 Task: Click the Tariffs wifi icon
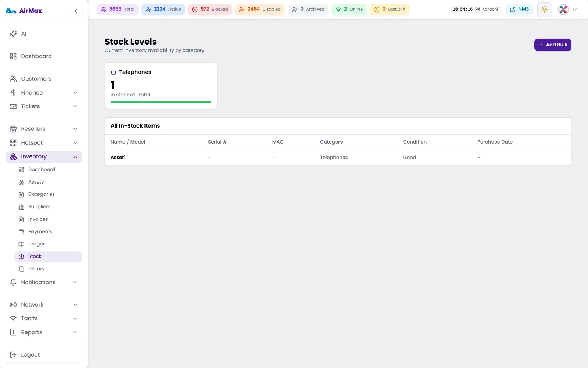pos(13,318)
